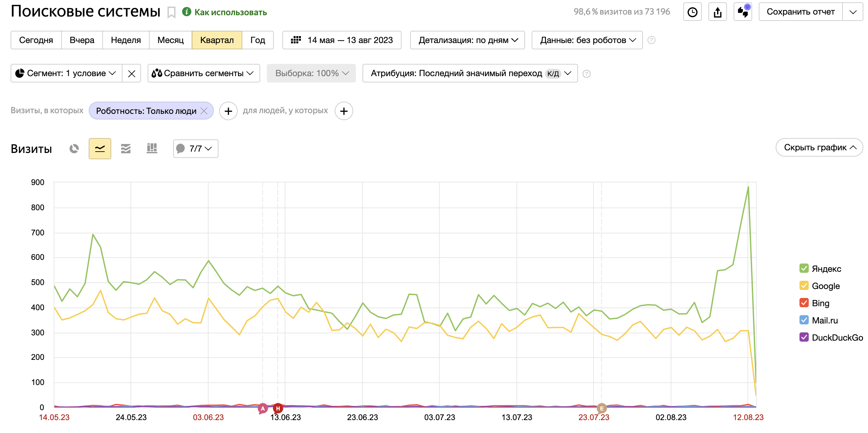Remove the Роботность: Только люди filter

[x=204, y=111]
